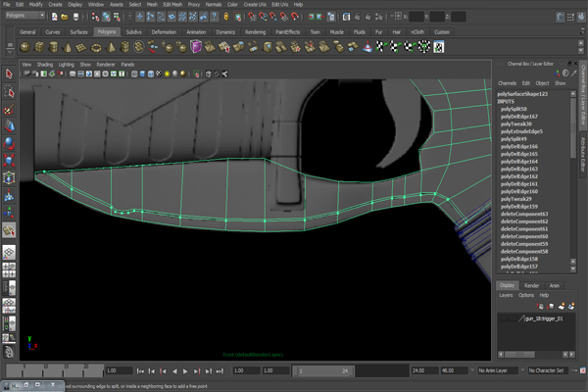The image size is (588, 392).
Task: Activate the Show Manipulator tool
Action: [x=9, y=213]
